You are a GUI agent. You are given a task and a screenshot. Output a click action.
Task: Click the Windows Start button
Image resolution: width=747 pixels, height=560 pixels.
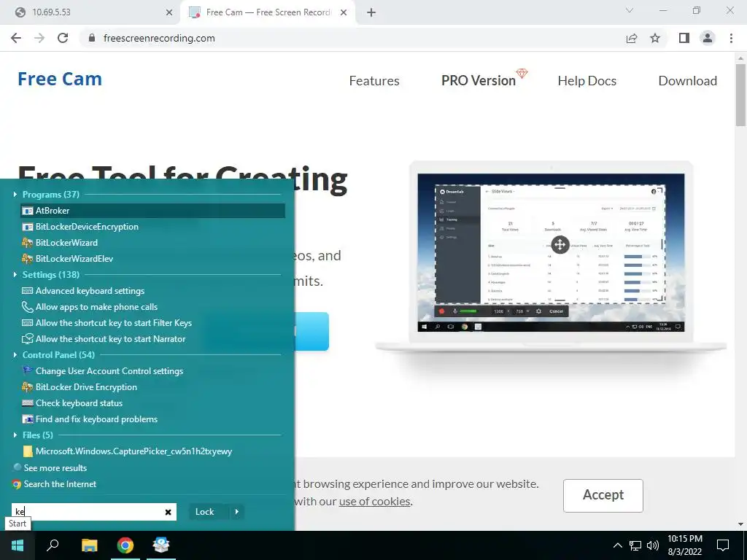point(18,545)
